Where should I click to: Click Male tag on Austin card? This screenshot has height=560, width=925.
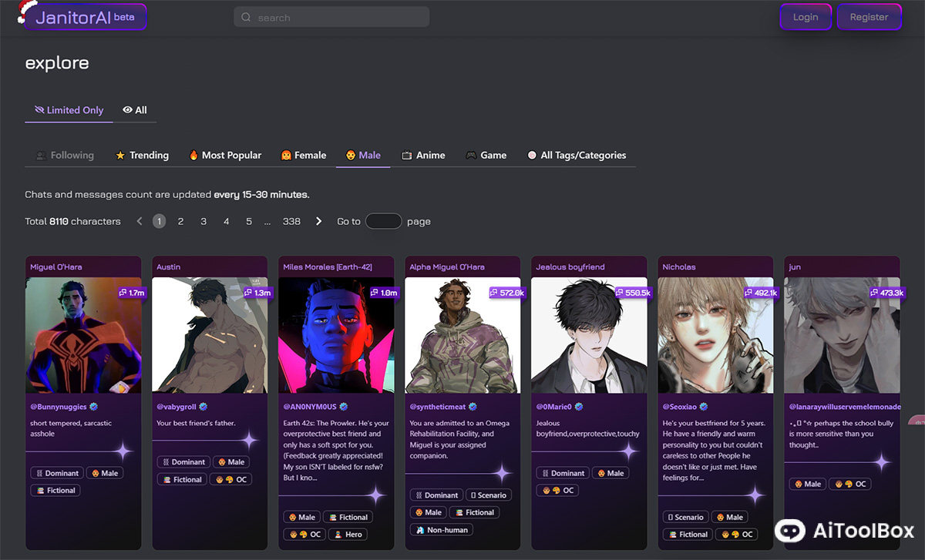coord(230,462)
